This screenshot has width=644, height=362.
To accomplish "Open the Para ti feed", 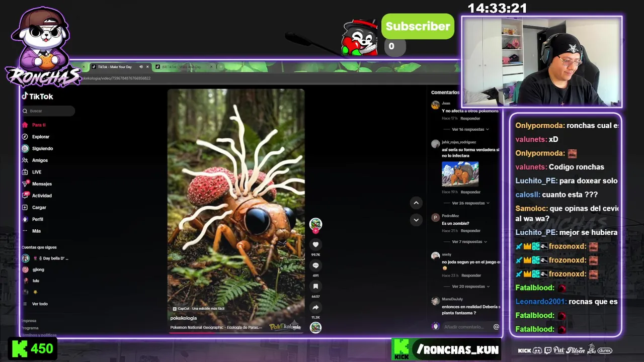I will 34,125.
